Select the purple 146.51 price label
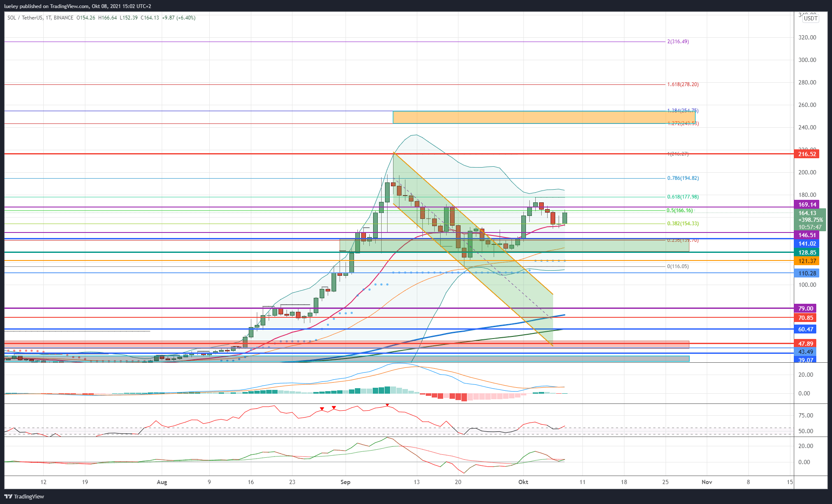The width and height of the screenshot is (832, 504). [x=807, y=235]
